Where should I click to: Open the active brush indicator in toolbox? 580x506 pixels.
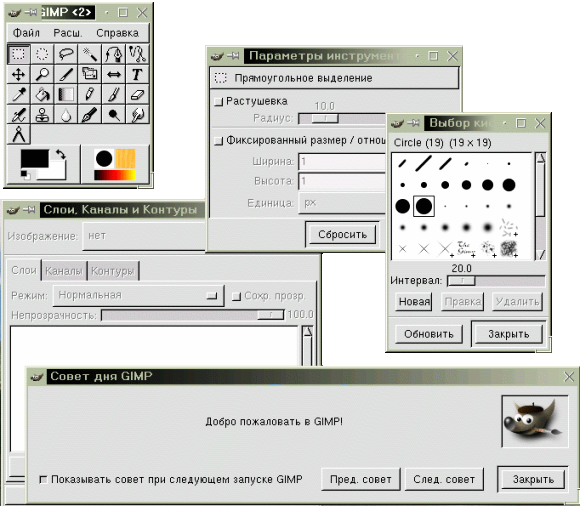pyautogui.click(x=104, y=159)
